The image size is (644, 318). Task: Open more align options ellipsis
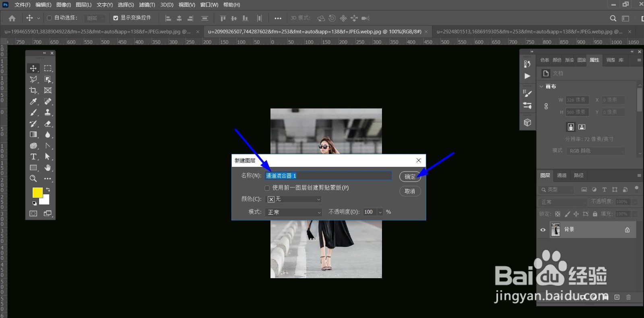tap(278, 18)
